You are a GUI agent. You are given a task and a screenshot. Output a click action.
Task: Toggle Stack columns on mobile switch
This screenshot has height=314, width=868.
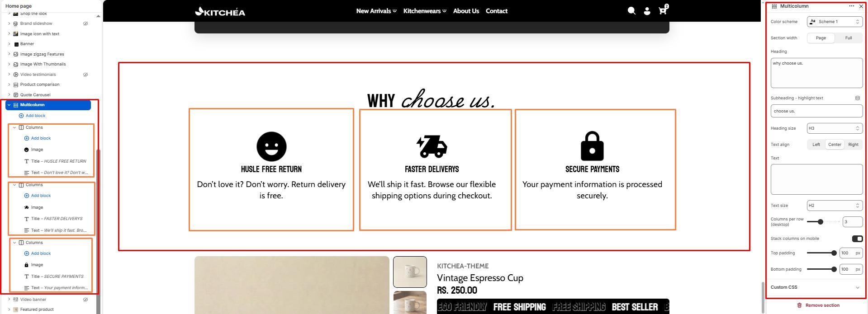(x=857, y=239)
